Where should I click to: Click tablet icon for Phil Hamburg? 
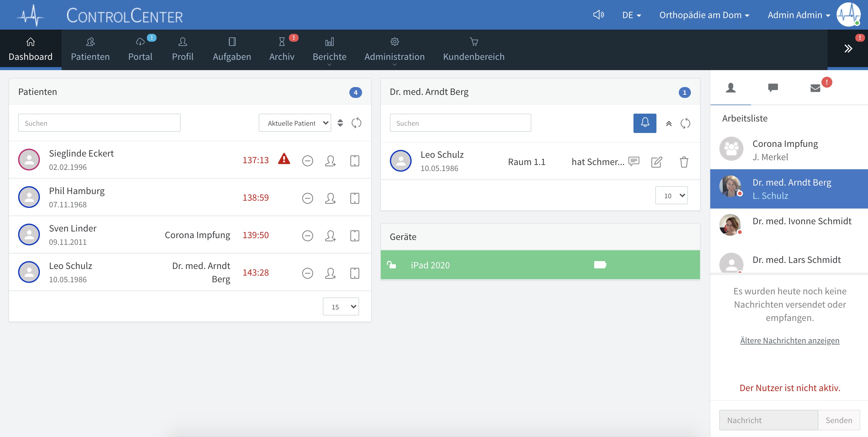pyautogui.click(x=355, y=199)
